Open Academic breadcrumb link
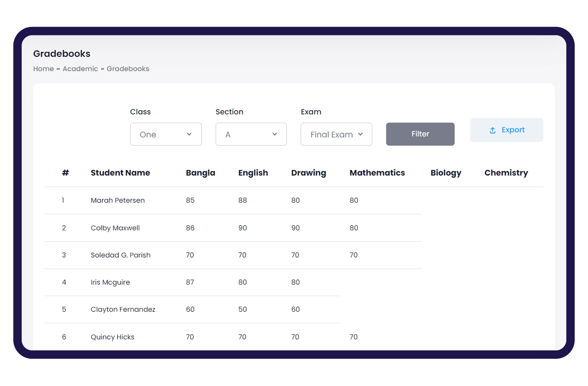 pos(80,69)
